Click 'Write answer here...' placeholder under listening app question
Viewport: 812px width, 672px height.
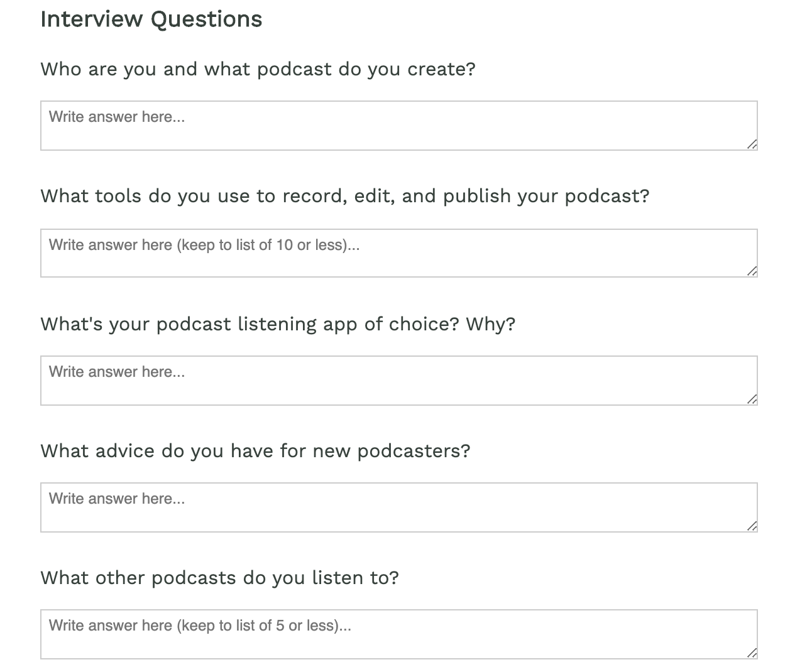[117, 372]
